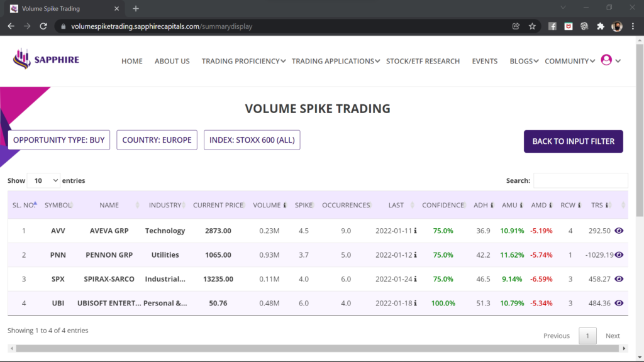The width and height of the screenshot is (644, 362).
Task: View details eye icon for UBI row
Action: point(619,303)
